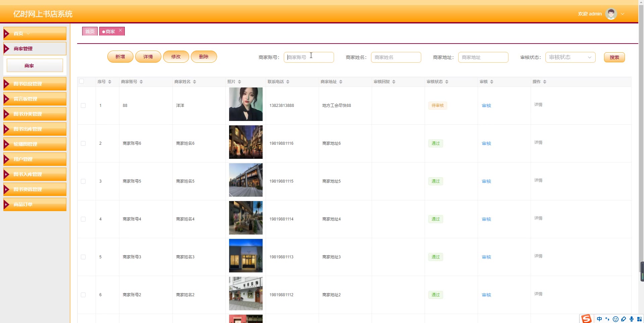This screenshot has width=644, height=323.
Task: Click the admin user avatar icon
Action: [x=611, y=14]
